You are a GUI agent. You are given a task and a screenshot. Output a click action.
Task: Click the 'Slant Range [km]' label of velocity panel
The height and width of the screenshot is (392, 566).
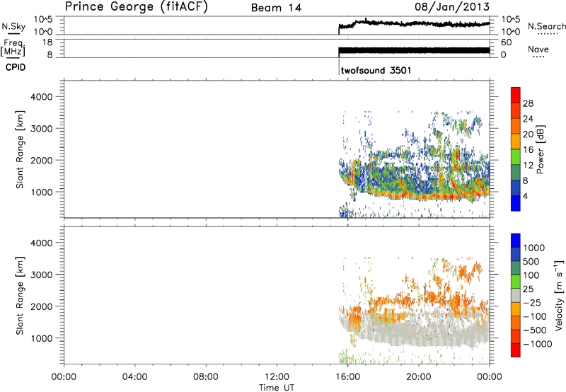click(20, 295)
